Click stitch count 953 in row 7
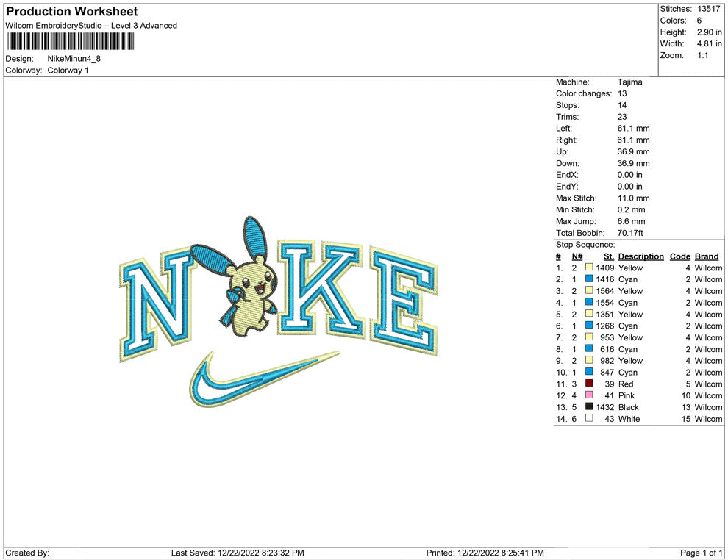Viewport: 728px width, 560px height. (x=607, y=337)
